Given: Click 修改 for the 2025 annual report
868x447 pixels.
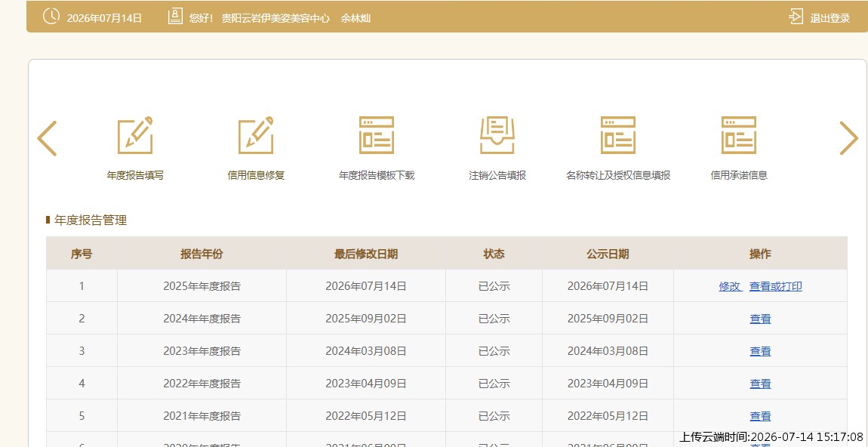Looking at the screenshot, I should [x=730, y=286].
